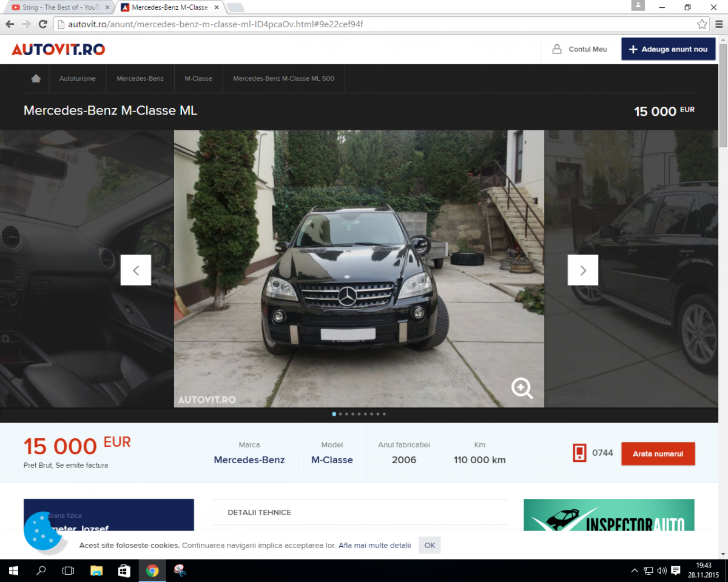Open the Windows Start menu

pyautogui.click(x=13, y=570)
